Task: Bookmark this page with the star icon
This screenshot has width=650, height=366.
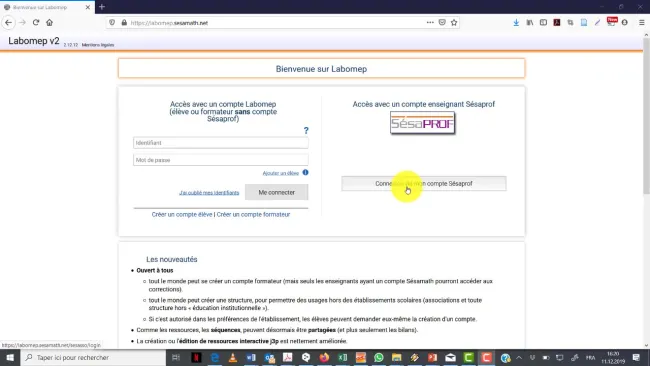Action: click(x=454, y=22)
